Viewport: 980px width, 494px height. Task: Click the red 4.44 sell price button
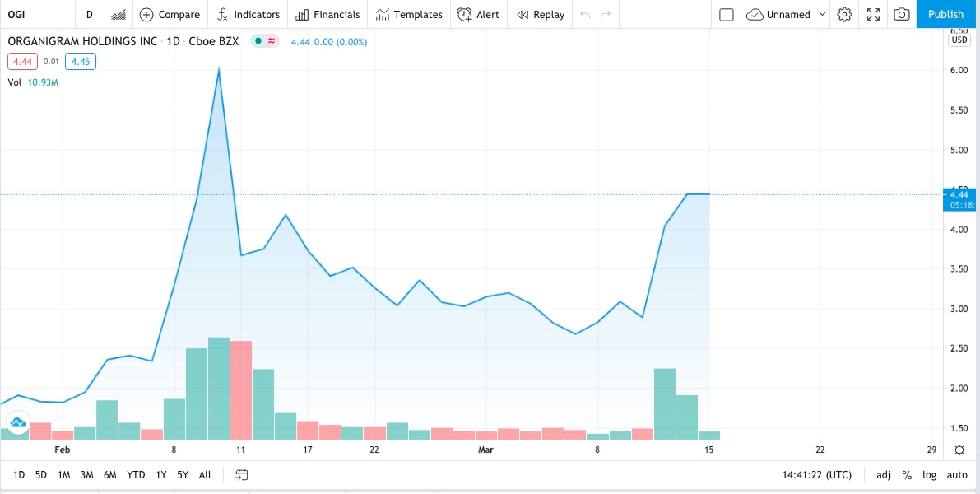(x=22, y=61)
